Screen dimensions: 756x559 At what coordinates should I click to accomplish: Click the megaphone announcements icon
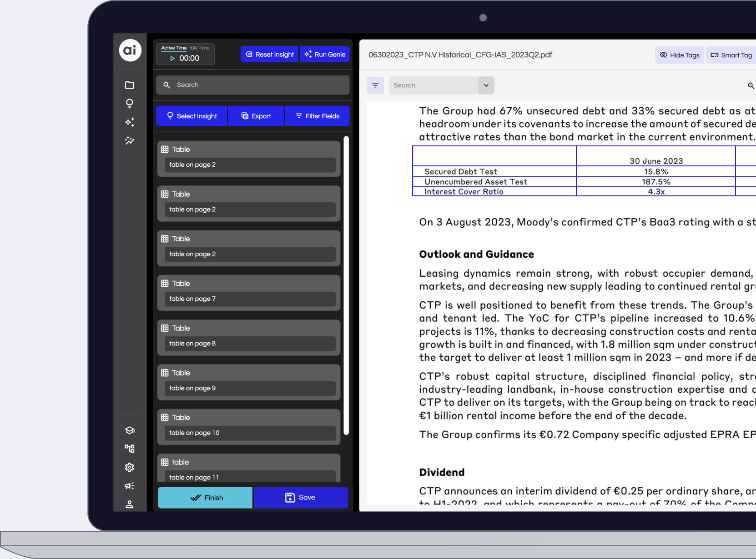(x=130, y=486)
